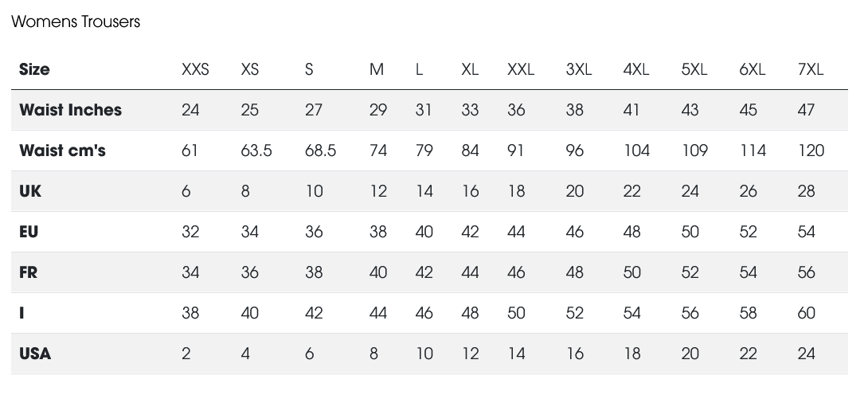Click the Waist cm's row label
The image size is (868, 395).
(x=62, y=151)
